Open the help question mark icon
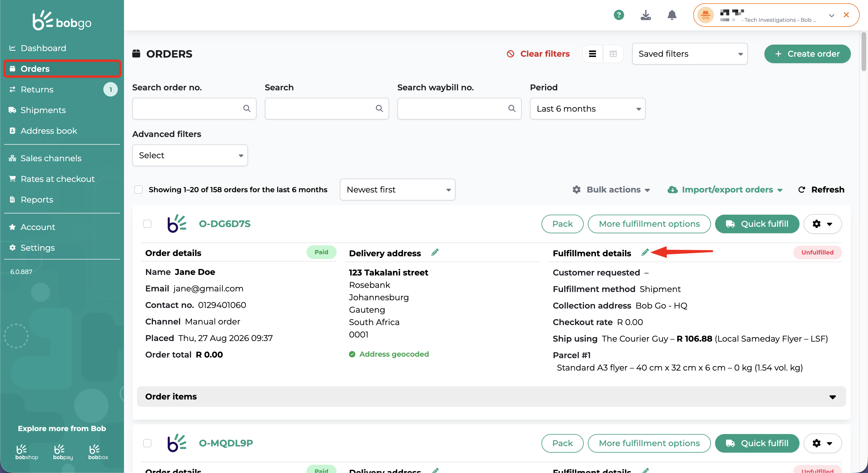Screen dimensions: 868x473 click(x=619, y=15)
